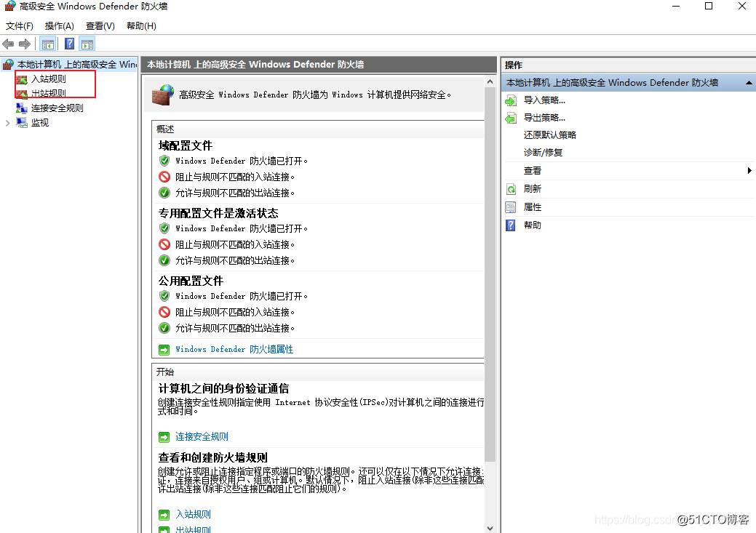Click the arrow icon beside 防火墙属性 link
Image resolution: width=756 pixels, height=533 pixels.
pos(164,350)
